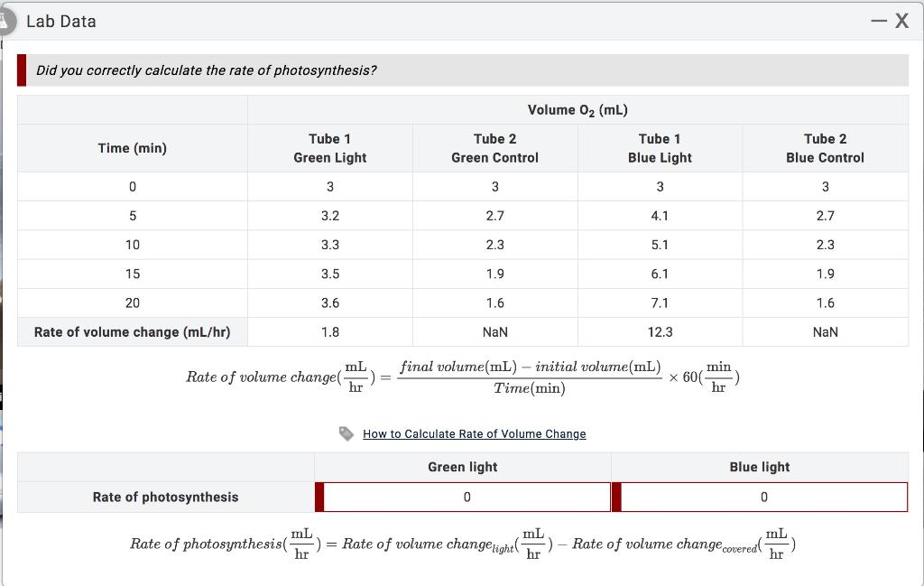Click the Blue light rate of photosynthesis input field

click(x=762, y=497)
